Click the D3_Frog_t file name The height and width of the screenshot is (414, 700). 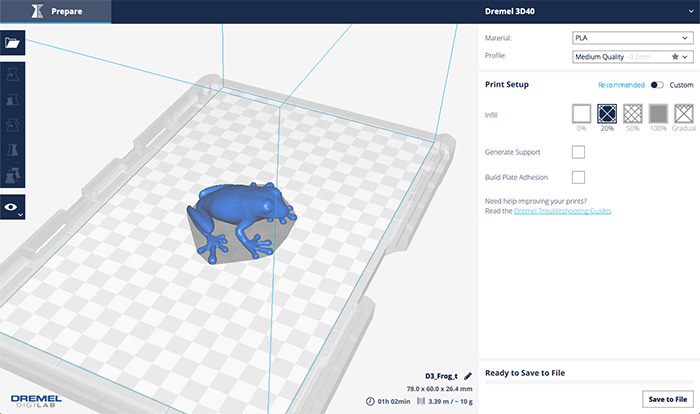pyautogui.click(x=441, y=376)
